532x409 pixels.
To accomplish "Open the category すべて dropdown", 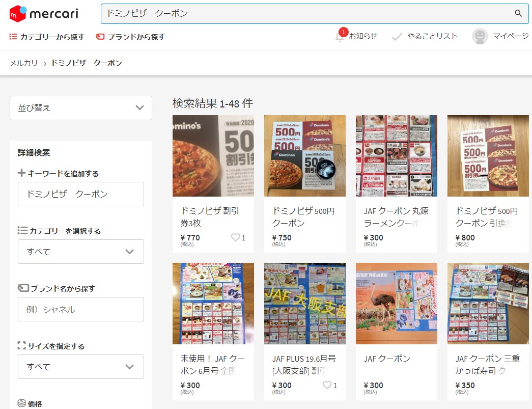I will [81, 252].
